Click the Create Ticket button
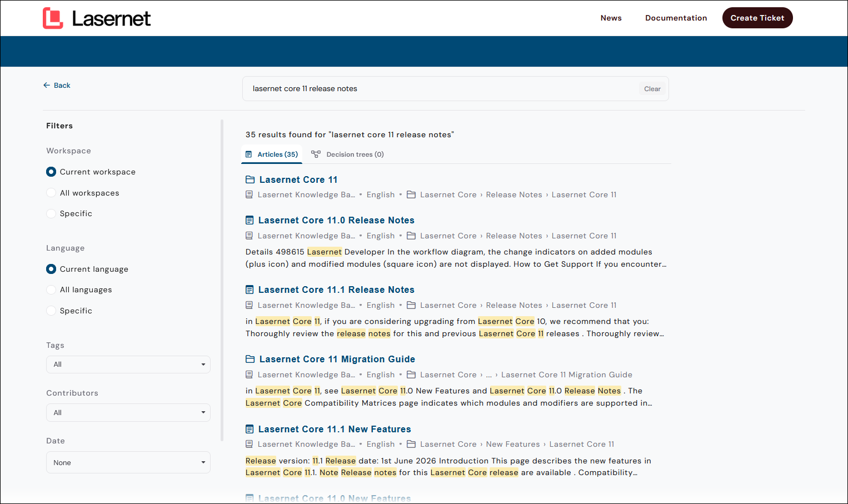This screenshot has height=504, width=848. tap(757, 18)
